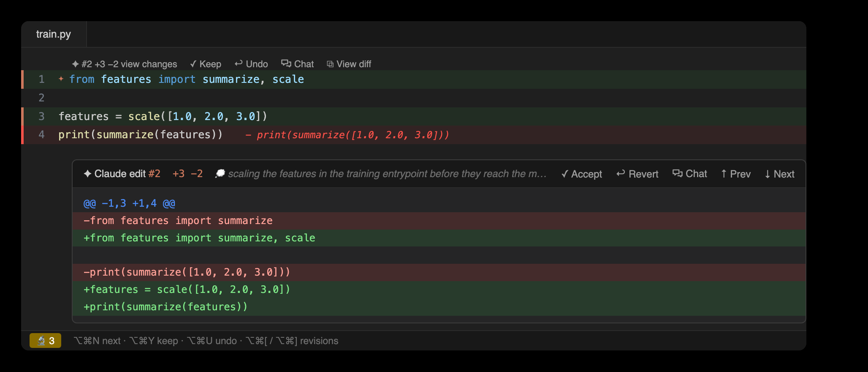Click the sparkle icon beside Claude edit

(87, 174)
